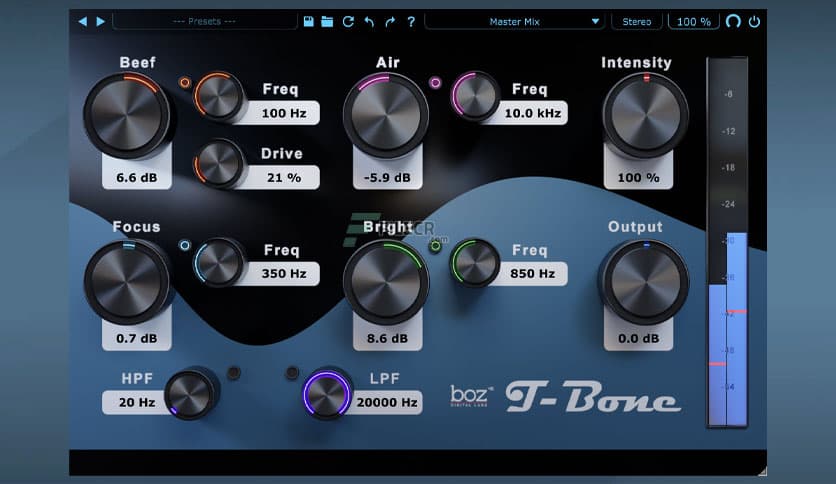Viewport: 836px width, 484px height.
Task: Click the Beef 6.6 dB value field
Action: [x=136, y=178]
